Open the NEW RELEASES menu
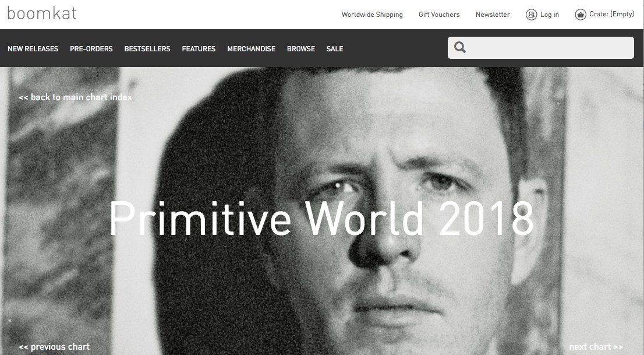This screenshot has height=355, width=644. coord(33,48)
